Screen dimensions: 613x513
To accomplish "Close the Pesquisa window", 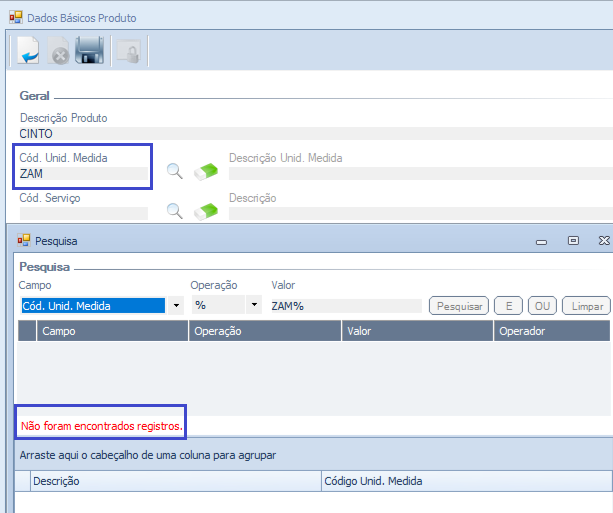I will pos(604,240).
